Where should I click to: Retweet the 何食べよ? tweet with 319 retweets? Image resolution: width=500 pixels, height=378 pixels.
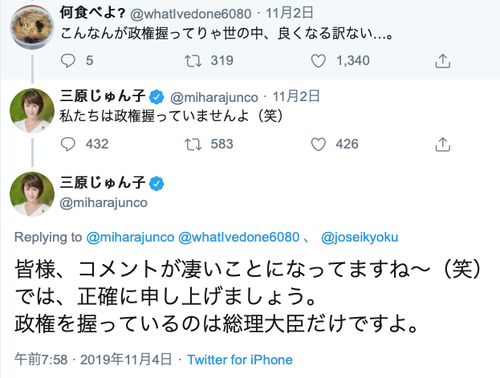(x=193, y=61)
